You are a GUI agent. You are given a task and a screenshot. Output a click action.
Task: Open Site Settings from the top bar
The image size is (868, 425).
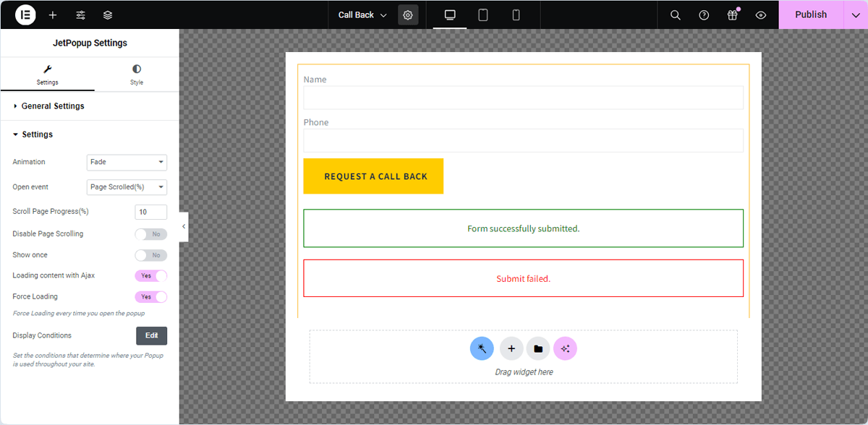tap(80, 14)
